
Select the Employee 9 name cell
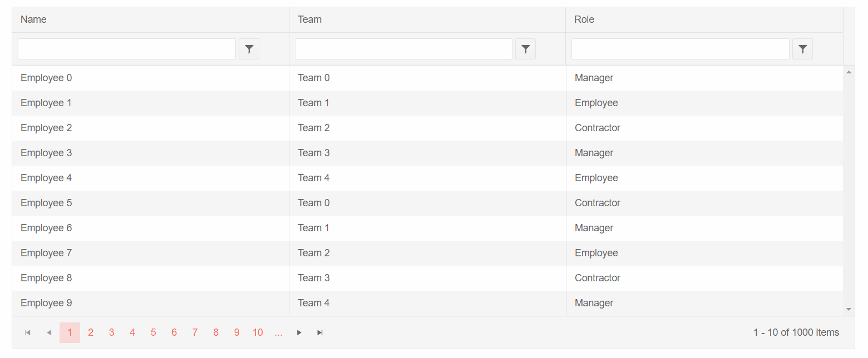click(150, 303)
